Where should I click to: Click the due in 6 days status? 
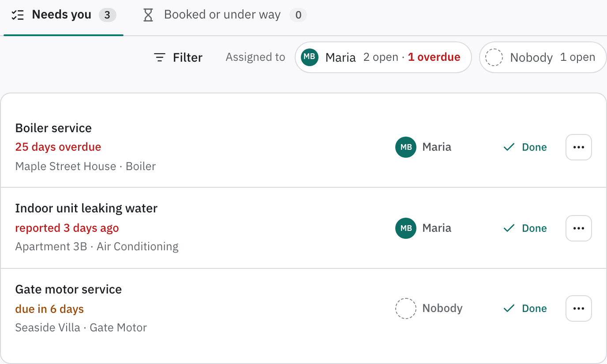49,309
